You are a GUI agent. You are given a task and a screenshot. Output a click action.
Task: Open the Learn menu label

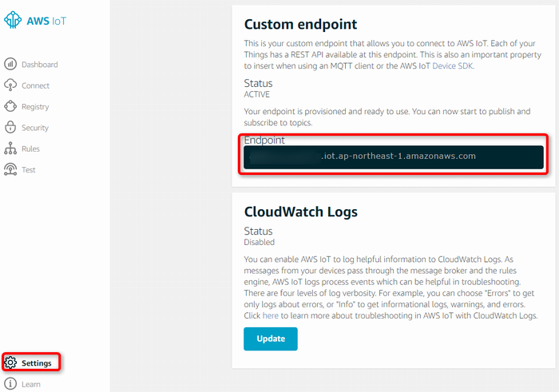tap(31, 385)
